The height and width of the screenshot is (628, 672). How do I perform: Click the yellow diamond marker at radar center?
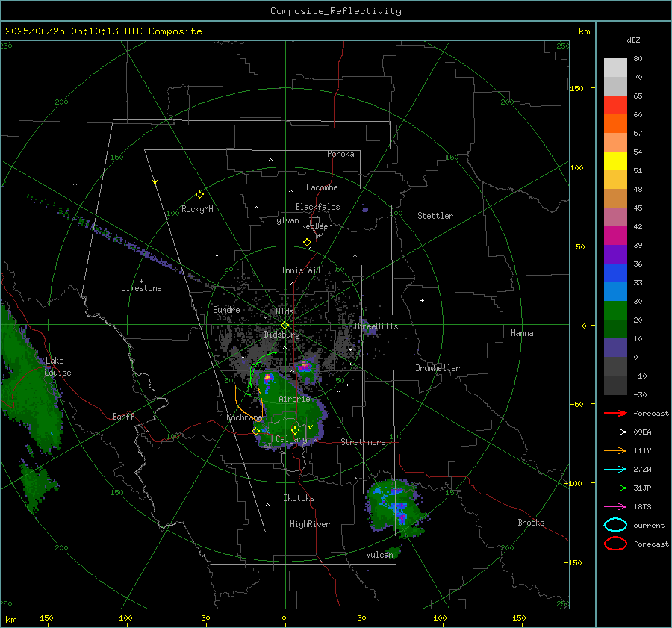click(285, 326)
